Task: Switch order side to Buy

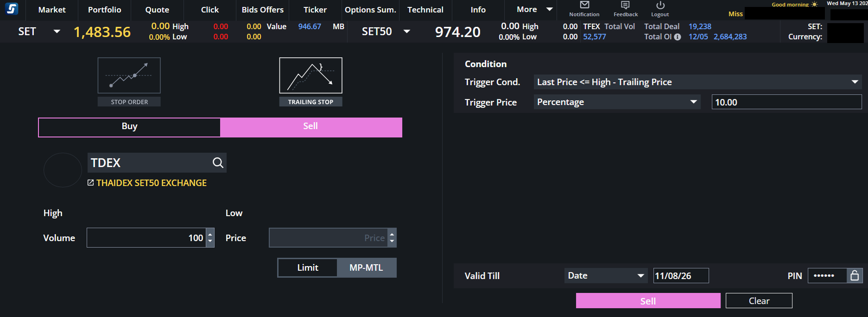Action: [x=129, y=127]
